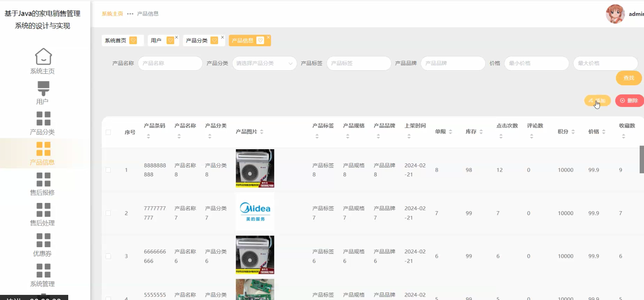Close the 产品分类 tab
The width and height of the screenshot is (644, 300).
coord(222,37)
